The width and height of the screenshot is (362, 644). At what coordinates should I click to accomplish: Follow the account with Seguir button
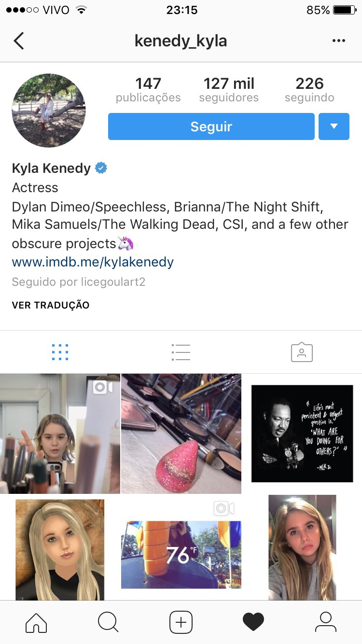coord(211,126)
